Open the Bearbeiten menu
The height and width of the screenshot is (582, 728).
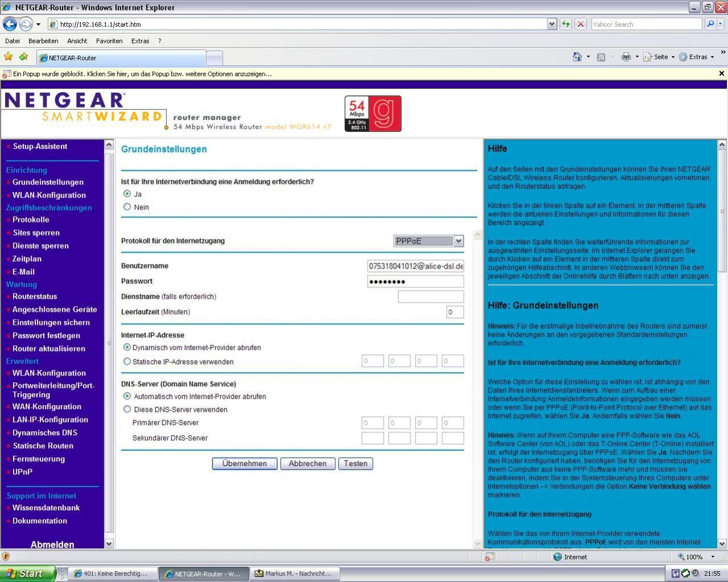(43, 41)
